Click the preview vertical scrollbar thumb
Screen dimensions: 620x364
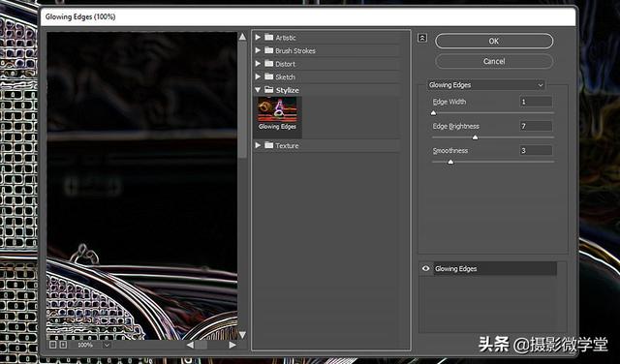(242, 99)
